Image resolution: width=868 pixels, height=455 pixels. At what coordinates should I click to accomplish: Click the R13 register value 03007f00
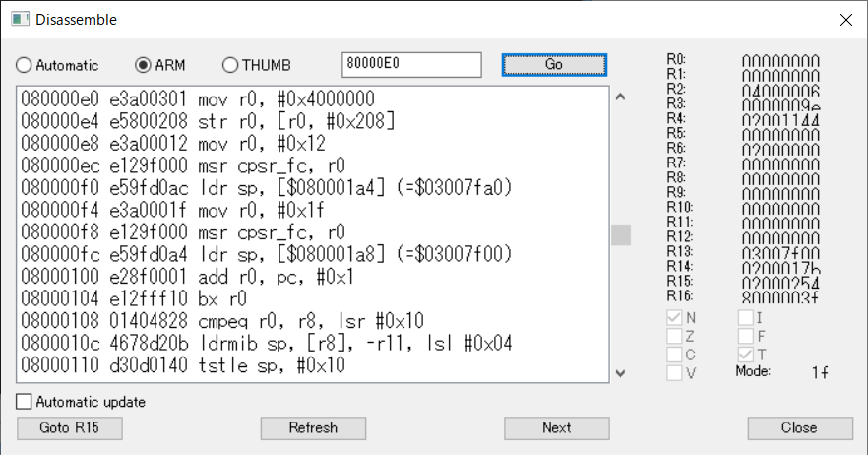780,253
